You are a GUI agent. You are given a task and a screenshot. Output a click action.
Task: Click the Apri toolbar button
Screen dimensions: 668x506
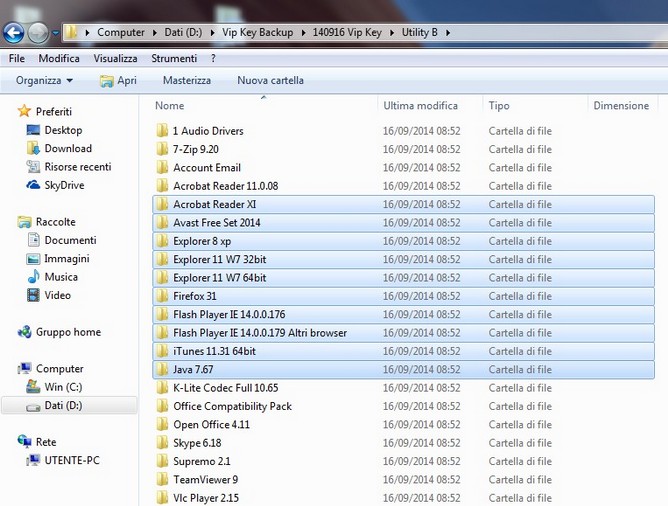(118, 80)
